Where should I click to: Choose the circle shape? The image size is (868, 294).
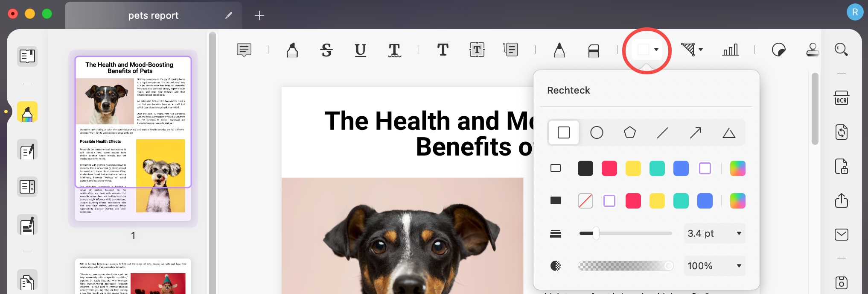click(597, 133)
